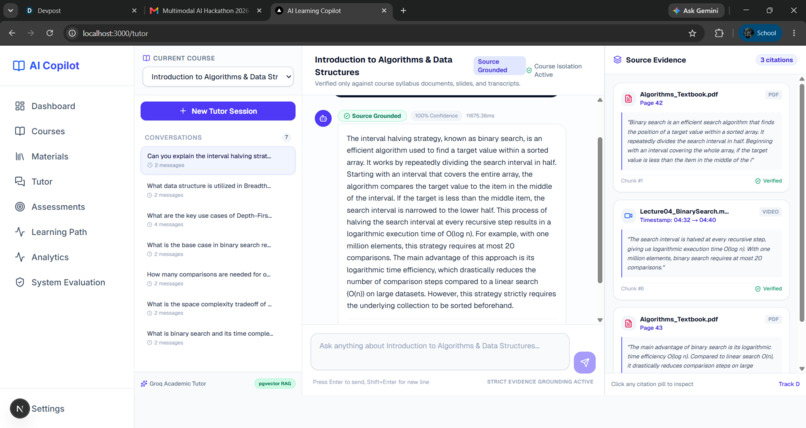
Task: Open Analytics in the sidebar
Action: (x=42, y=257)
